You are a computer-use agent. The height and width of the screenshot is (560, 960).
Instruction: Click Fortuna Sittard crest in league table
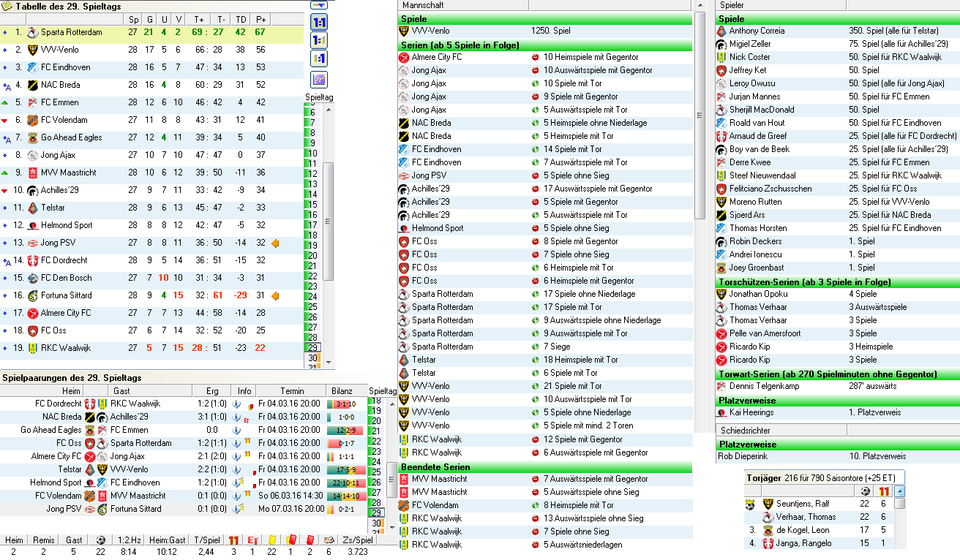[32, 295]
